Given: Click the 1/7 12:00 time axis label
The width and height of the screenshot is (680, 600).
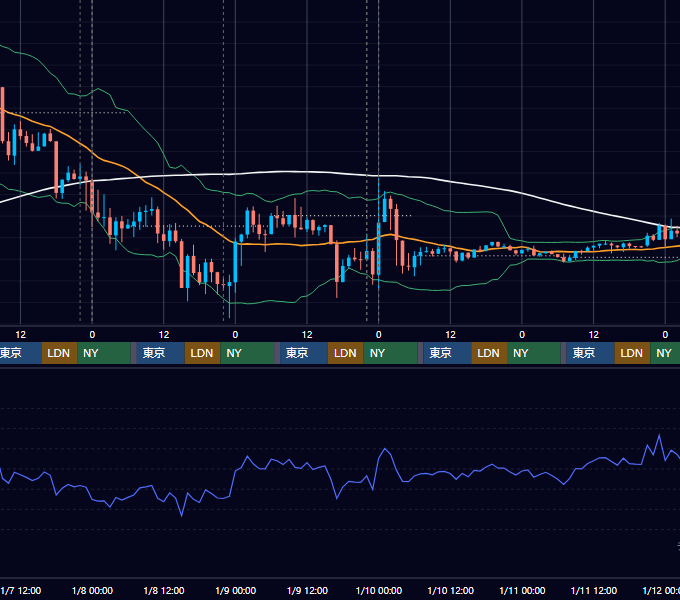Looking at the screenshot, I should (21, 590).
